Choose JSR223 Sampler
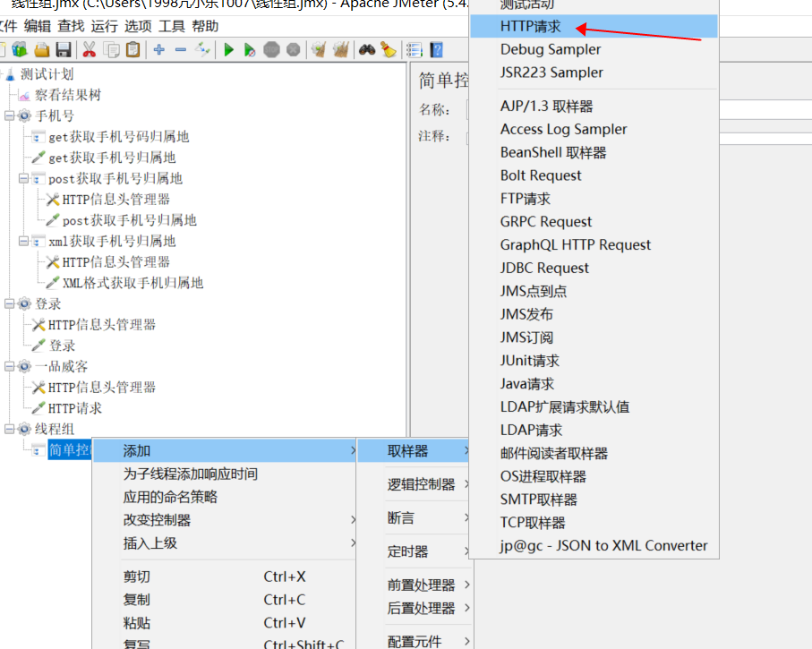The width and height of the screenshot is (812, 649). [594, 72]
